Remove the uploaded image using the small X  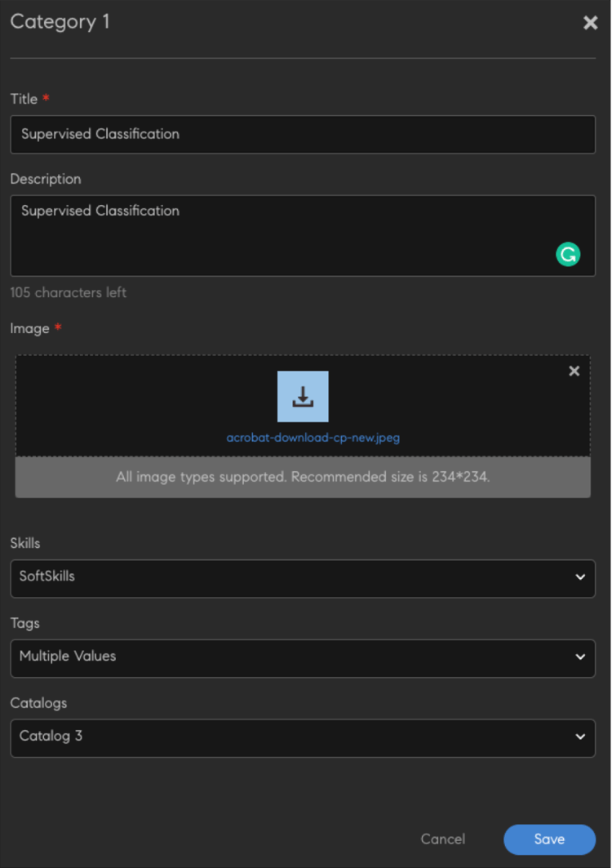pos(574,371)
